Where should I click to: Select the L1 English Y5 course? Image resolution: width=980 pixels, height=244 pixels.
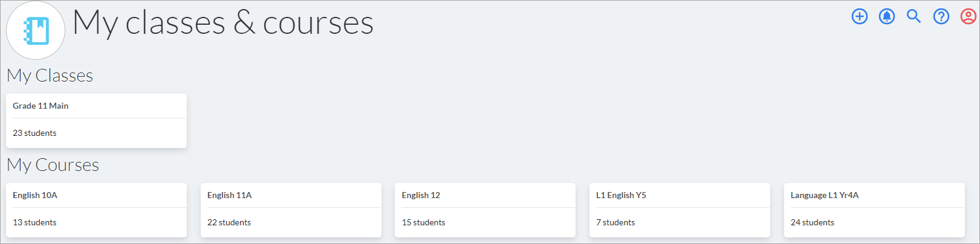(621, 195)
